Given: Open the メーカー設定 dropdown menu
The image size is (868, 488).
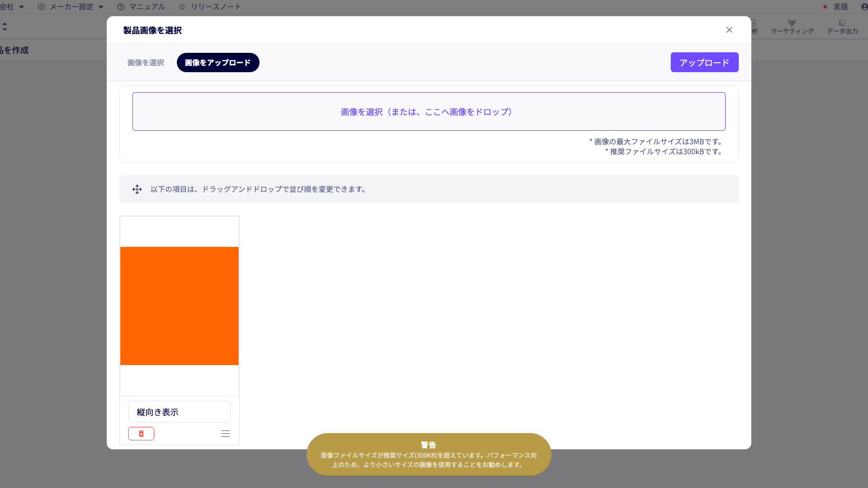Looking at the screenshot, I should coord(71,7).
